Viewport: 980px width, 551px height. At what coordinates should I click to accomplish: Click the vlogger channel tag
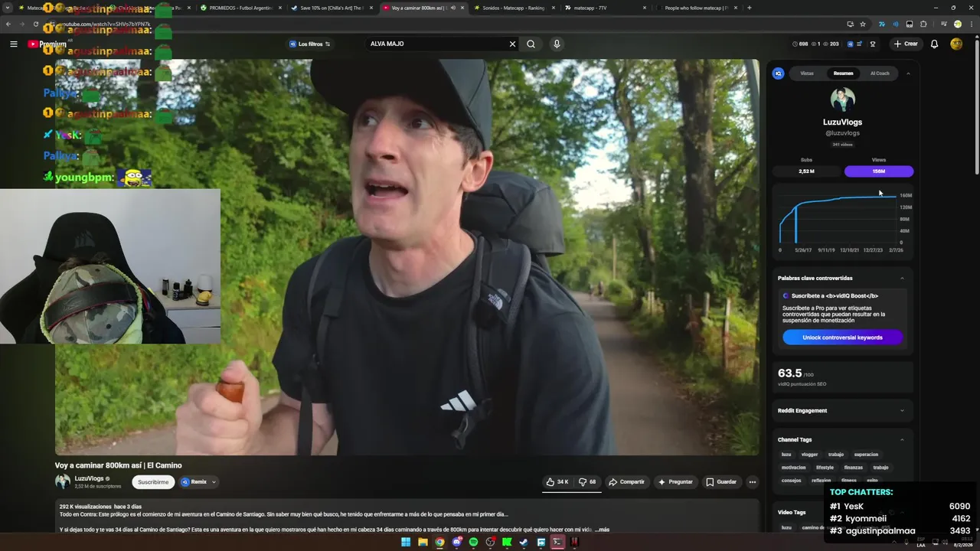point(809,455)
